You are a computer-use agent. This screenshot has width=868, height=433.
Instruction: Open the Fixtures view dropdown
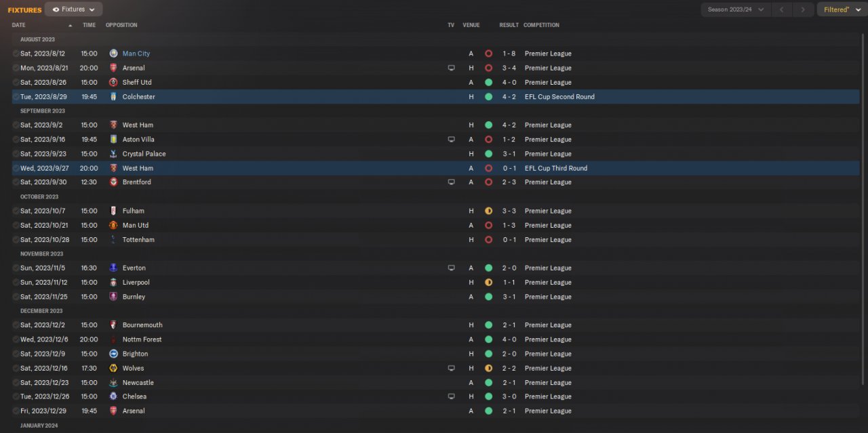click(x=73, y=9)
